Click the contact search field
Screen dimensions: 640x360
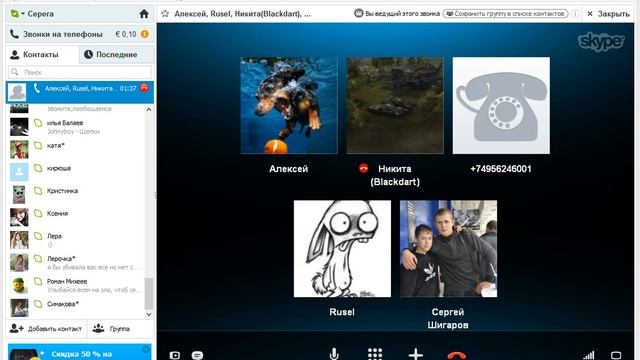click(x=80, y=72)
